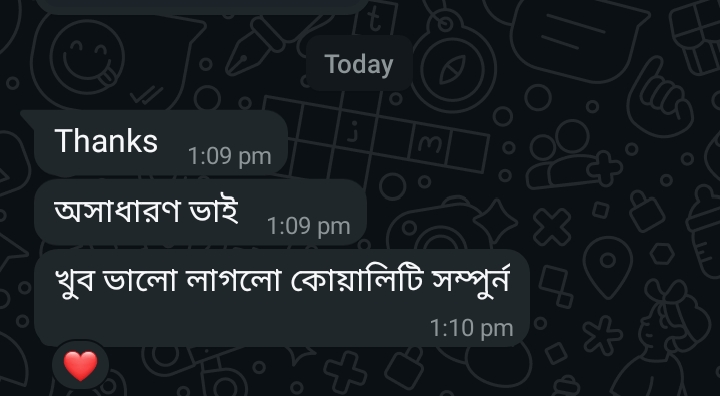Click the thumbs-up hand wallpaper doodle
The image size is (720, 396).
pos(660,97)
